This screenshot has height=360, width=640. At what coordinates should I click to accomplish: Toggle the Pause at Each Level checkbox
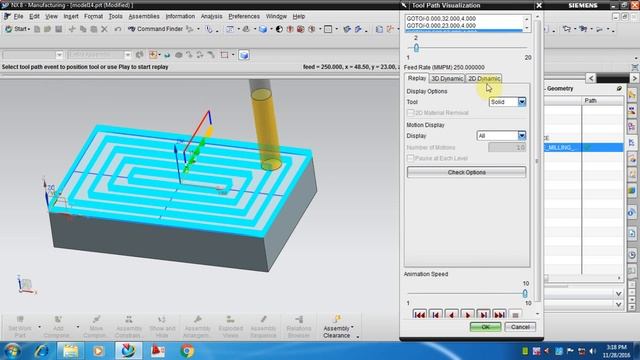click(411, 158)
